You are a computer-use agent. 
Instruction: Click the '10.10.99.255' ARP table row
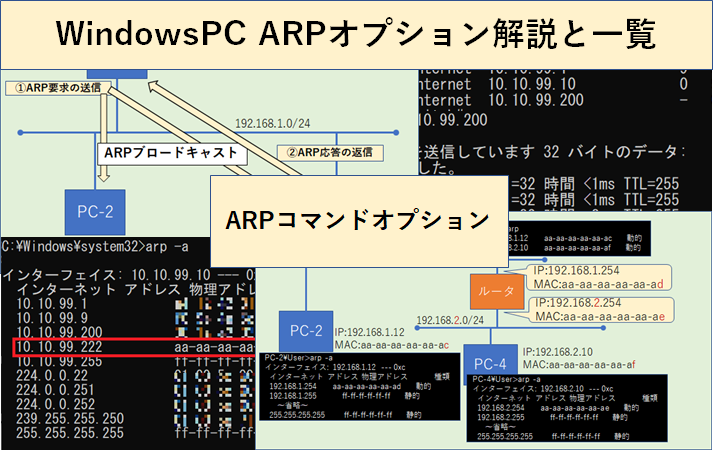click(135, 362)
